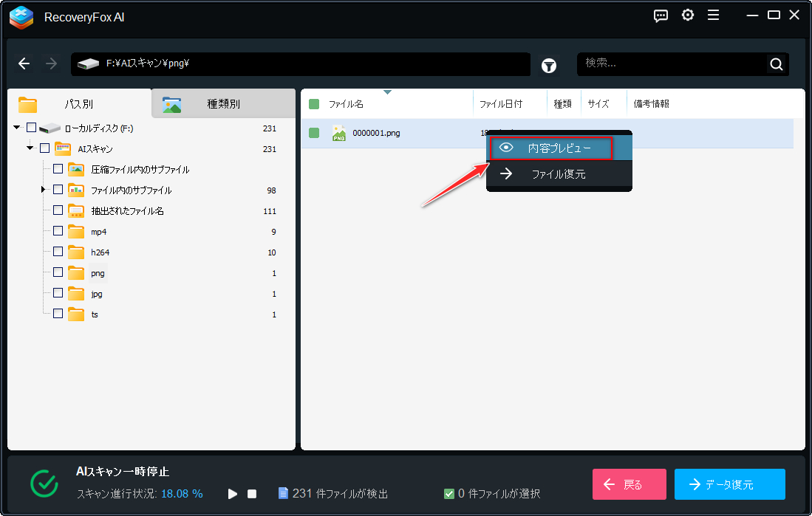The image size is (812, 516).
Task: Check the jpg folder checkbox
Action: [58, 293]
